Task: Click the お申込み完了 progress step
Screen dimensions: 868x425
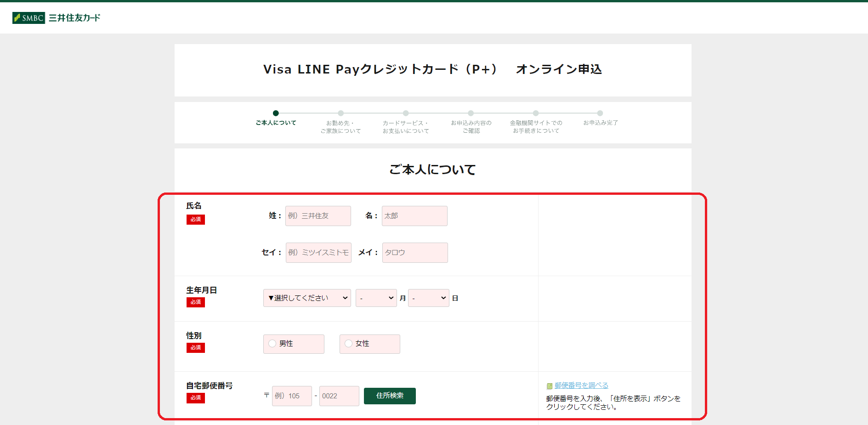Action: point(600,119)
